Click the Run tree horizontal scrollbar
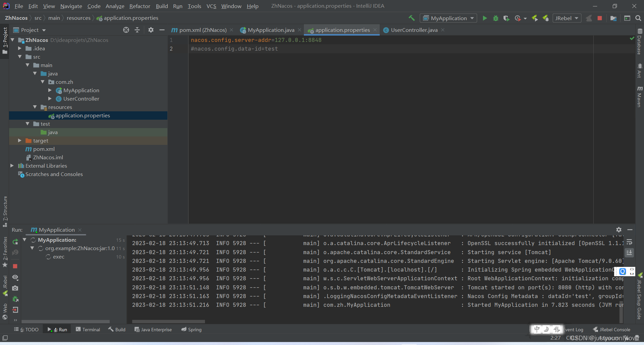This screenshot has height=345, width=644. 66,321
